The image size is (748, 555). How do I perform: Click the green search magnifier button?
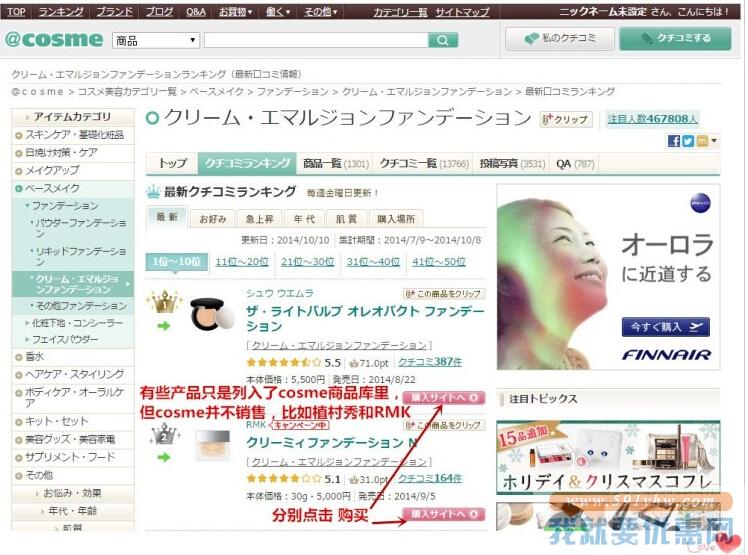pyautogui.click(x=443, y=40)
